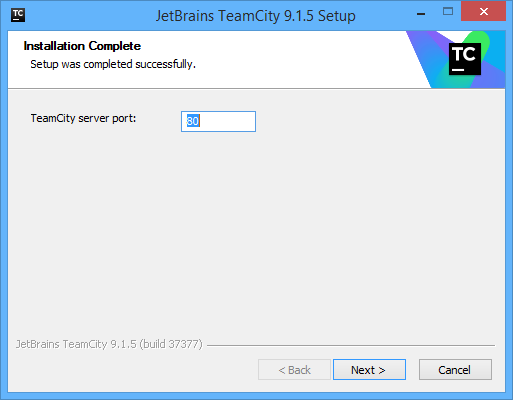Focus the TeamCity server port text box

218,121
